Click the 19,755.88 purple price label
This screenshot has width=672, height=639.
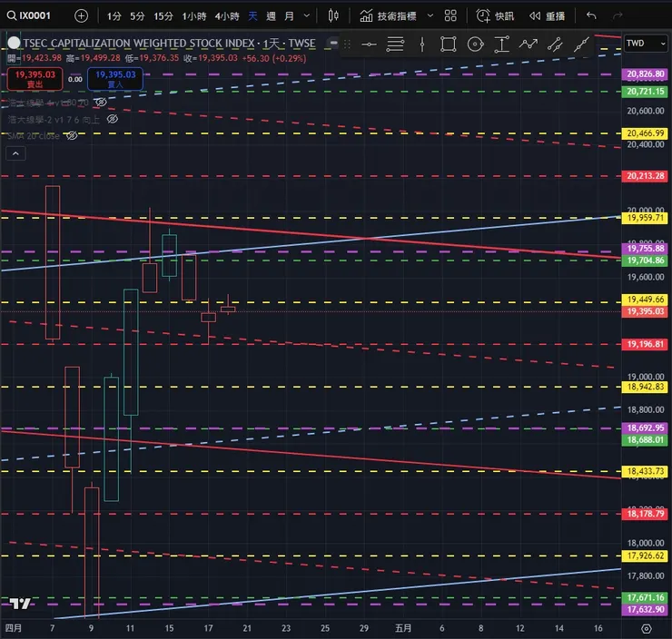[x=645, y=249]
